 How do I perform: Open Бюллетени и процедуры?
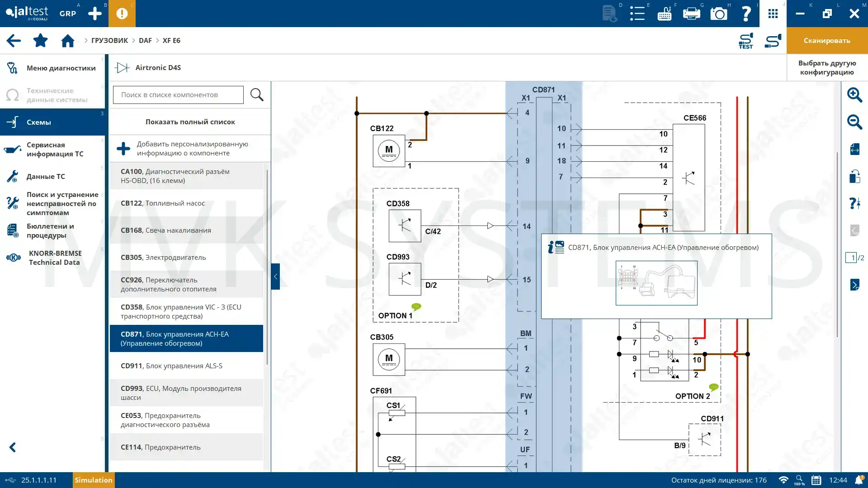click(x=52, y=230)
